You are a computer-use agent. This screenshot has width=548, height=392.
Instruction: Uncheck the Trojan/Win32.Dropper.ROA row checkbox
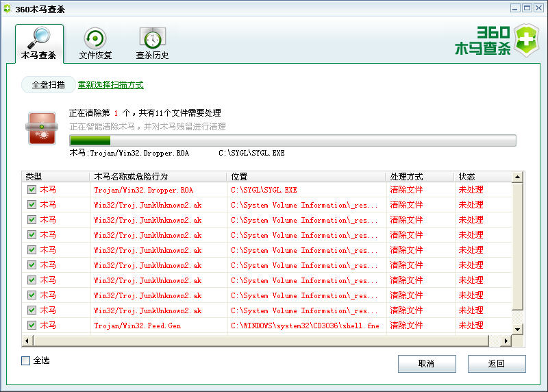click(32, 190)
